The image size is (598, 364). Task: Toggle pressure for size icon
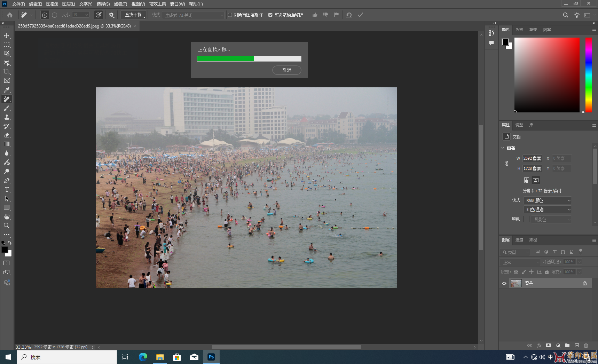99,15
